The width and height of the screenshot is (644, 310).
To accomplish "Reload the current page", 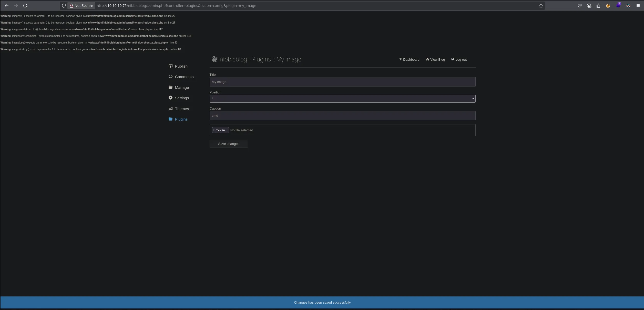I will click(25, 6).
